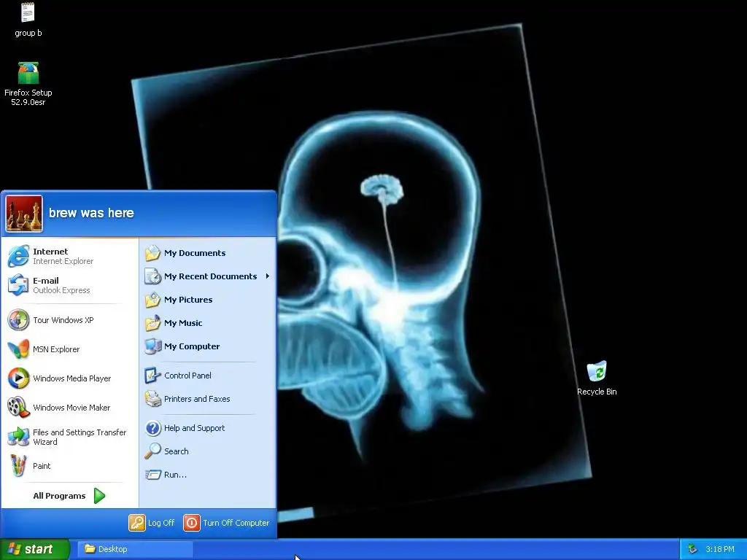Click the My Recent Documents icon
The image size is (747, 560).
pyautogui.click(x=153, y=276)
